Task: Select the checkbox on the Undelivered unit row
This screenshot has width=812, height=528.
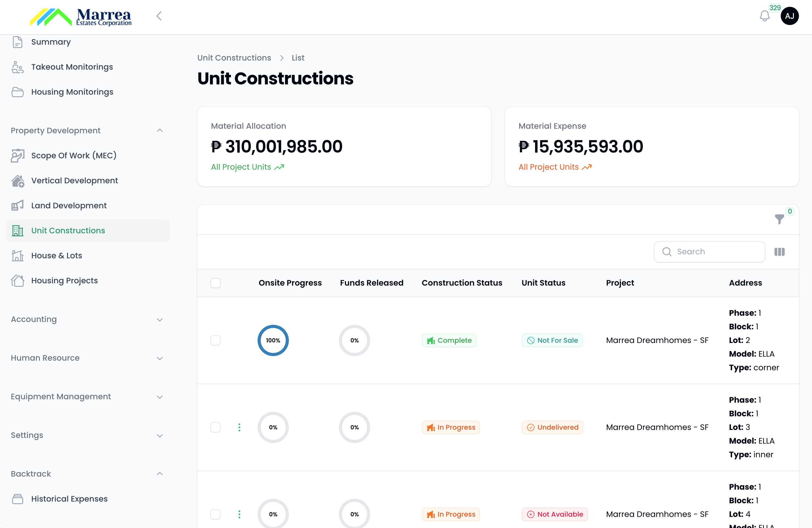Action: point(216,427)
